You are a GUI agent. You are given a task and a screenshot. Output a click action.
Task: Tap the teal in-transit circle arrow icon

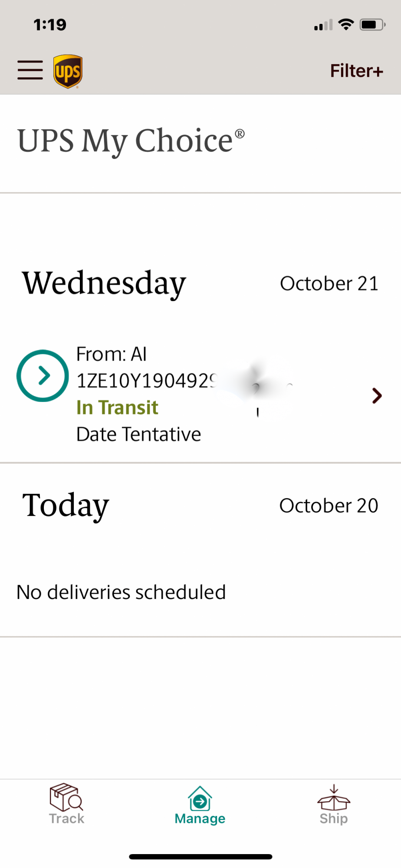(x=43, y=375)
